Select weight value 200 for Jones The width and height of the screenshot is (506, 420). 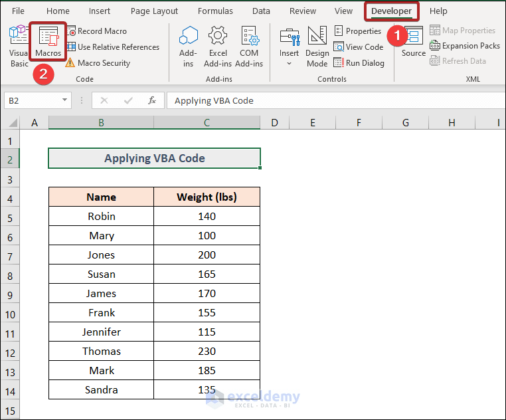pos(207,255)
